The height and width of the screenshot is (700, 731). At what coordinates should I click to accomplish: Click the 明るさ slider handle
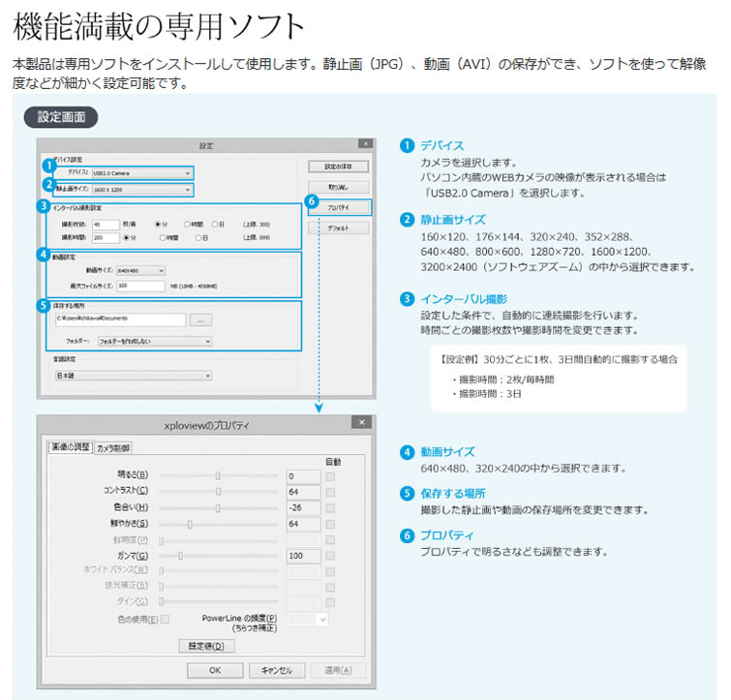218,475
